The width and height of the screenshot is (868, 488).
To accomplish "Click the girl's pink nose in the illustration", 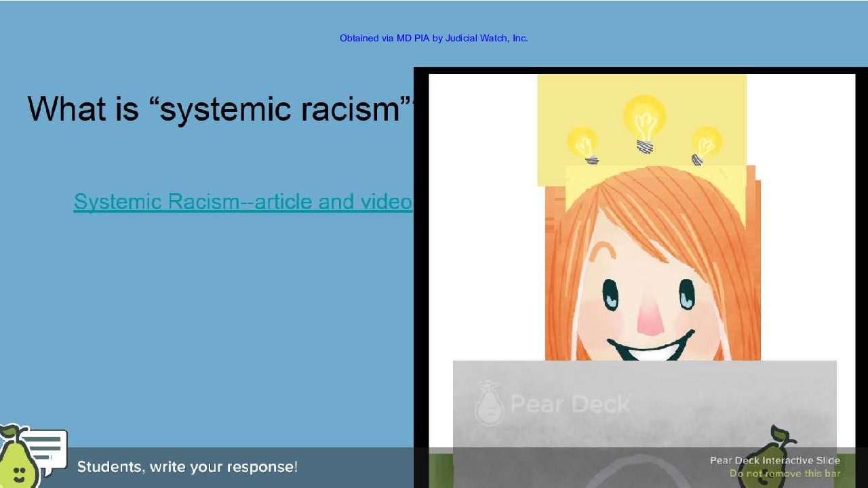I will point(650,319).
